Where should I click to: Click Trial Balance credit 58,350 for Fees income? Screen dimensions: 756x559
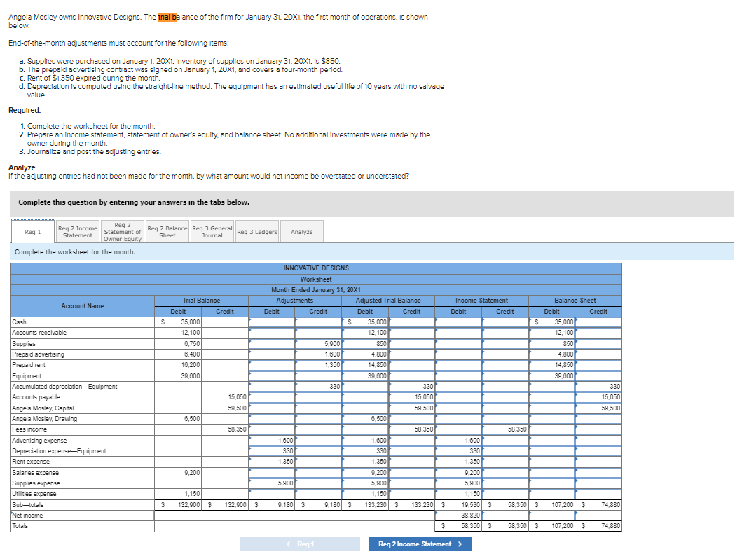coord(225,429)
